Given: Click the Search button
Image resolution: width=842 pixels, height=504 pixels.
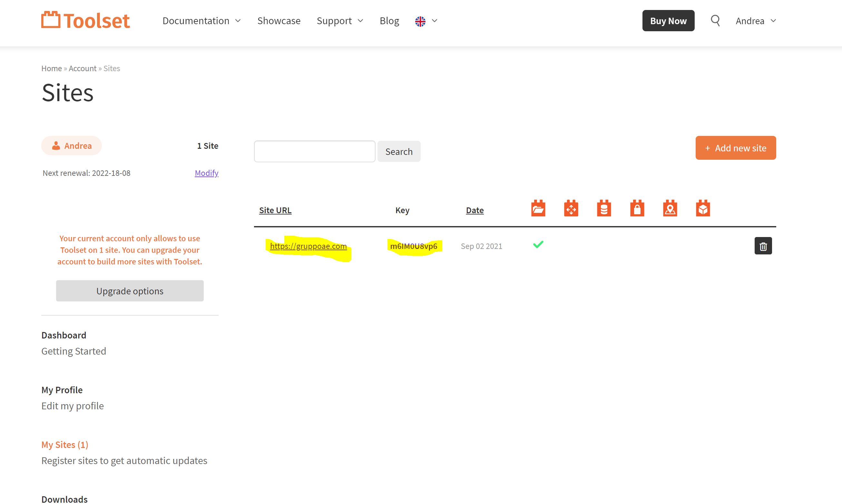Looking at the screenshot, I should pos(399,151).
